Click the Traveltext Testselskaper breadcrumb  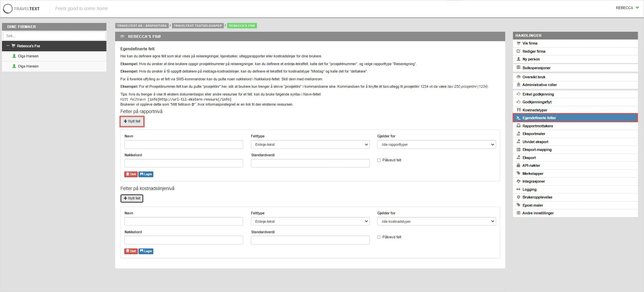198,26
